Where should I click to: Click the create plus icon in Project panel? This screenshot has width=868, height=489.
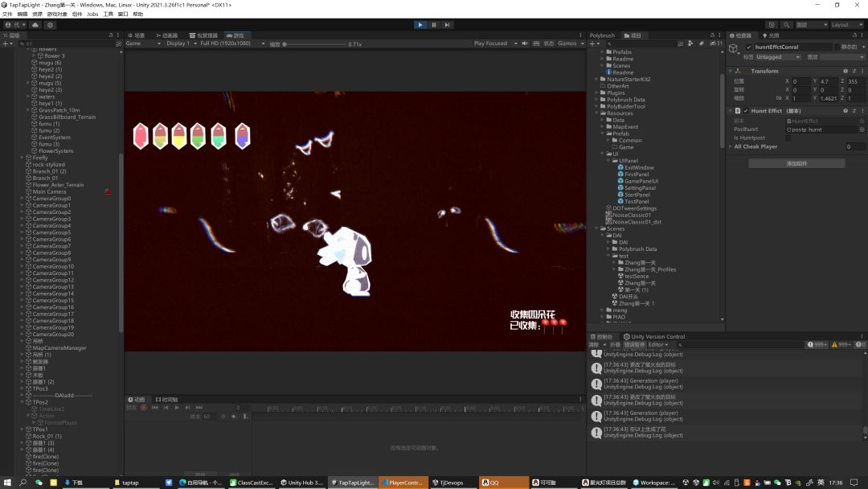[x=592, y=43]
